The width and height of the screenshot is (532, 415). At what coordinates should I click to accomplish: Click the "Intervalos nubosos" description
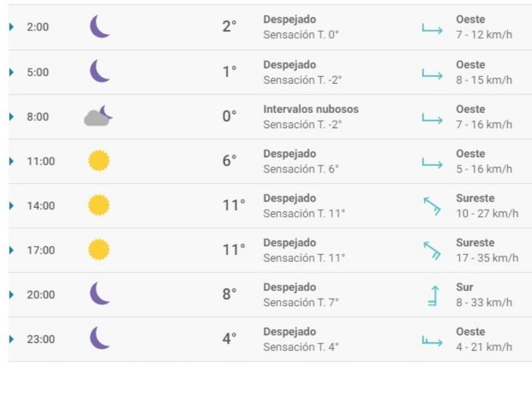[311, 109]
